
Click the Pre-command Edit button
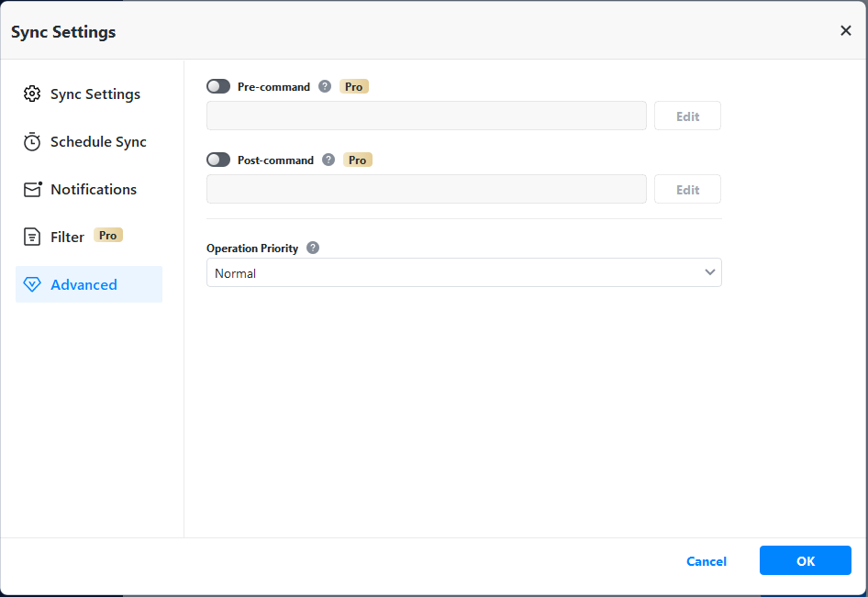point(687,116)
